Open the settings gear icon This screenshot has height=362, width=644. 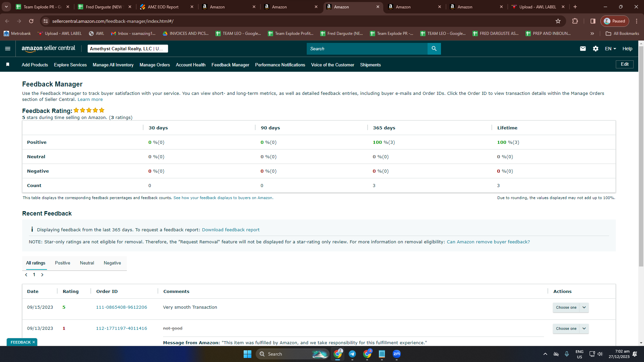pos(595,49)
